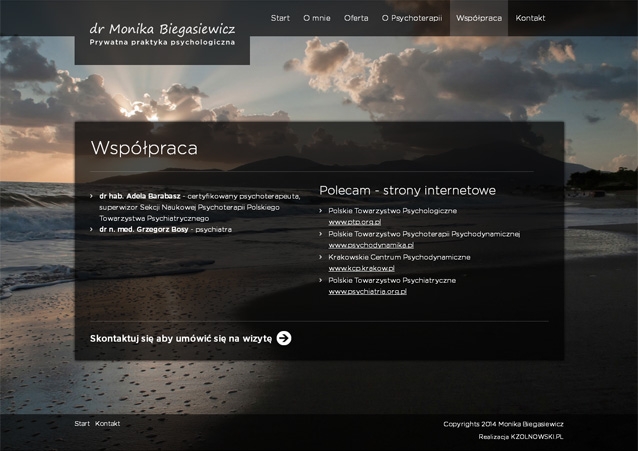Open the Kontakt menu item in header
638x451 pixels.
tap(530, 18)
